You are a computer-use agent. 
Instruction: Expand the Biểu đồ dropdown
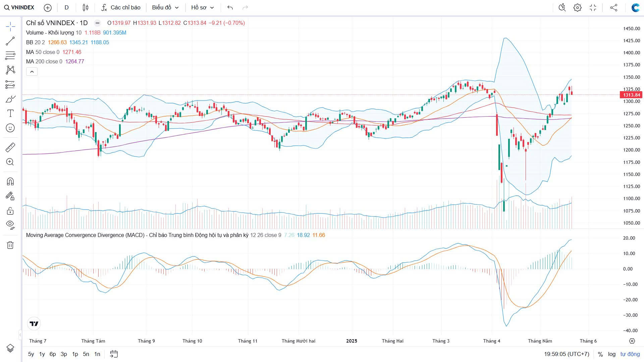(165, 7)
